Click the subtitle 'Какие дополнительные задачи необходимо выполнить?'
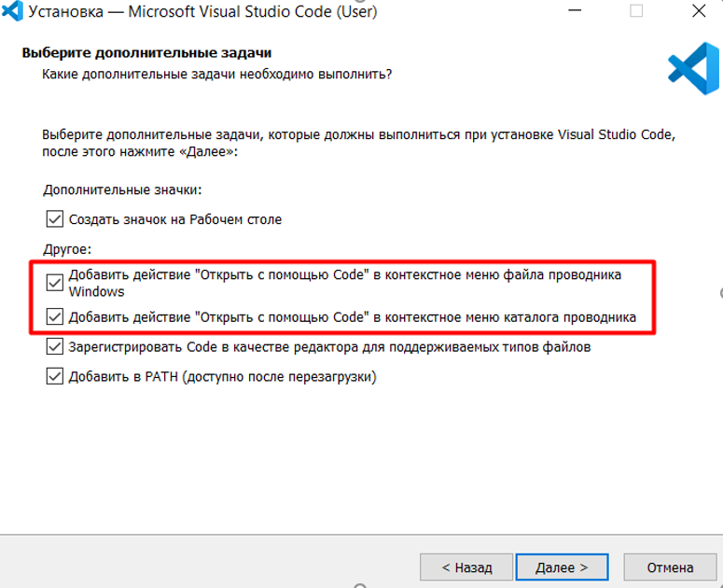The height and width of the screenshot is (588, 723). (x=216, y=75)
